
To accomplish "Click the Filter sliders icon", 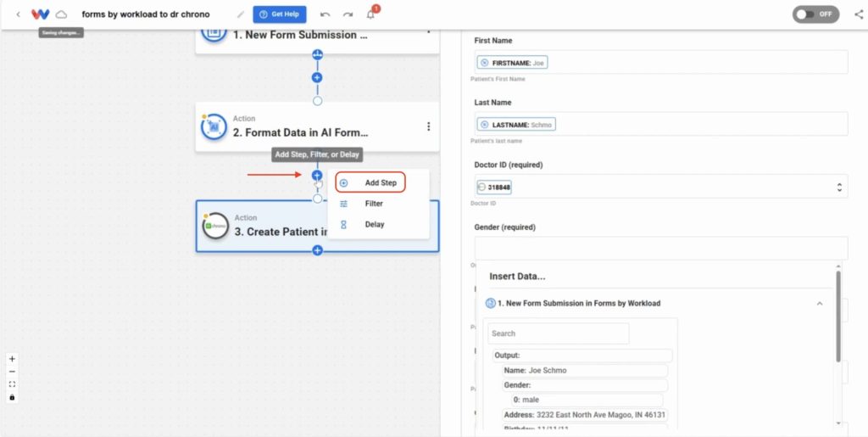I will [x=344, y=204].
